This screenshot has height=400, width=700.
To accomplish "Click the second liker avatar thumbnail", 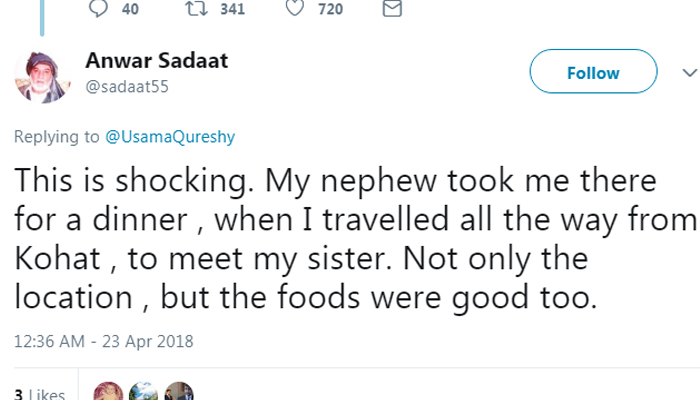I will pyautogui.click(x=143, y=392).
